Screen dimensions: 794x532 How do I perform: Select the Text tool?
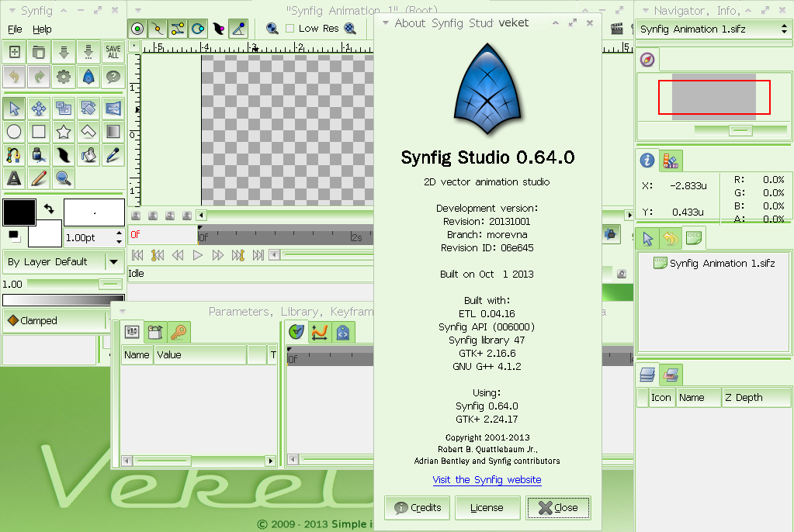pyautogui.click(x=14, y=178)
